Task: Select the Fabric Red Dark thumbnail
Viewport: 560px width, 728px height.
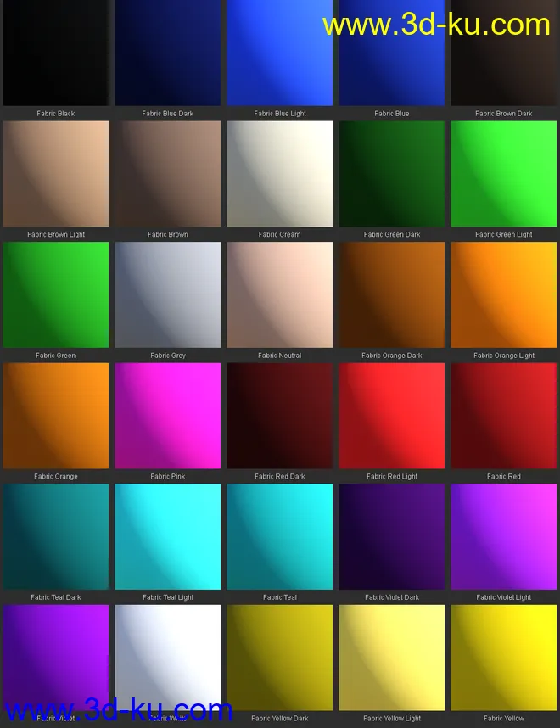Action: pyautogui.click(x=280, y=416)
